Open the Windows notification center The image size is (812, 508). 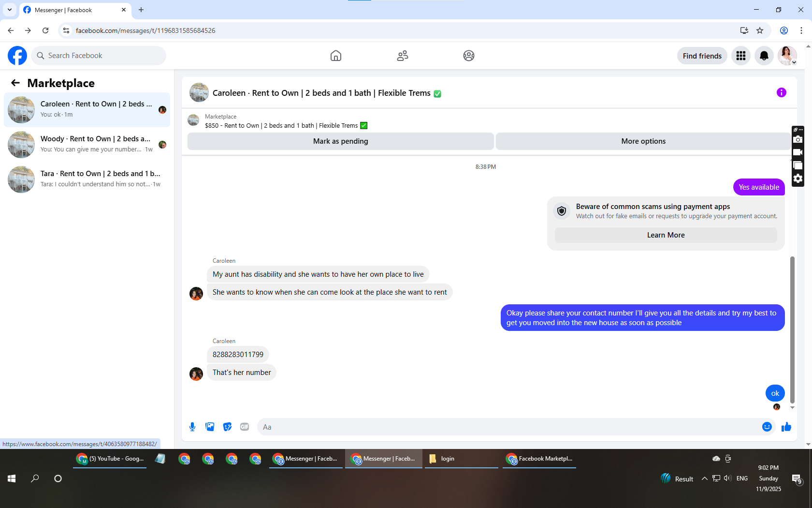(x=797, y=479)
